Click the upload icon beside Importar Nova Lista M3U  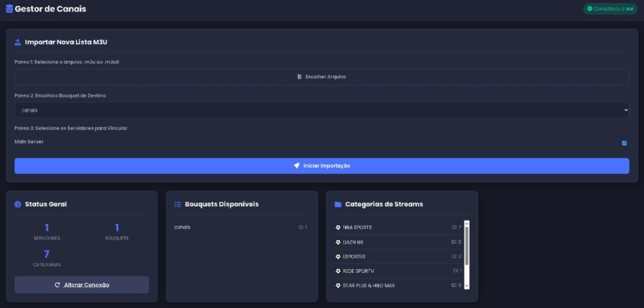[x=18, y=43]
